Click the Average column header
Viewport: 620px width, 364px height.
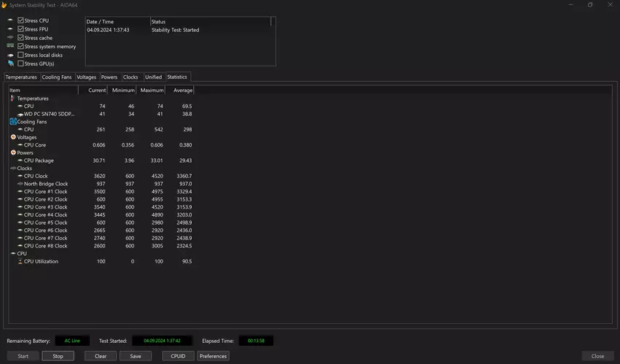click(x=183, y=90)
